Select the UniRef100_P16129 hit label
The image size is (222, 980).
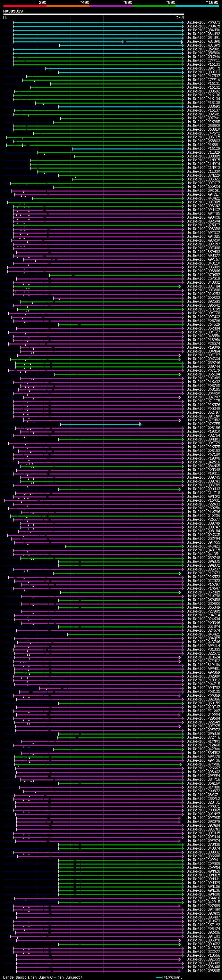click(203, 149)
